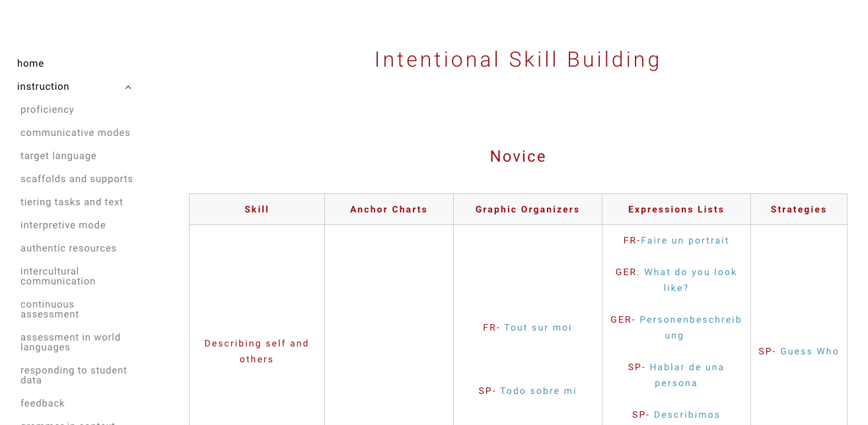Click the Tout sur moi organizer link
Image resolution: width=868 pixels, height=425 pixels.
[538, 327]
